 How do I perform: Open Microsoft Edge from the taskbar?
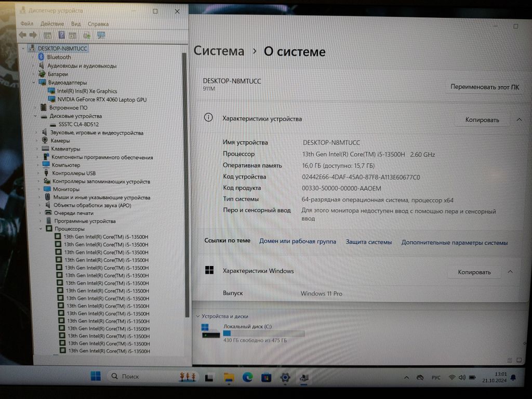247,377
